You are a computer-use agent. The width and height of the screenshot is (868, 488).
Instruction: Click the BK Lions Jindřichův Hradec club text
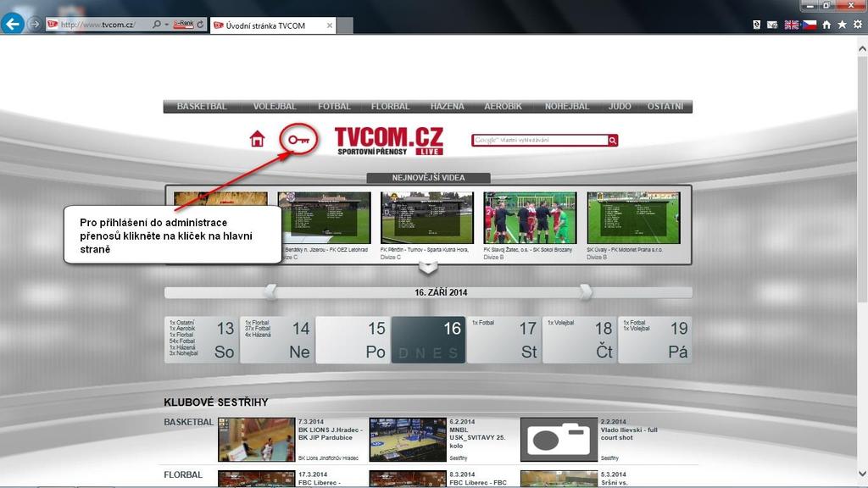[x=328, y=458]
